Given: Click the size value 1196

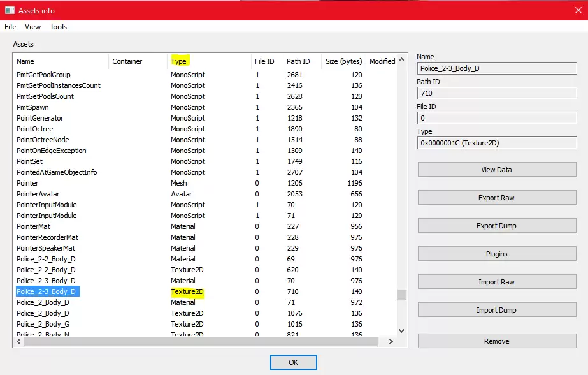Looking at the screenshot, I should click(x=355, y=183).
